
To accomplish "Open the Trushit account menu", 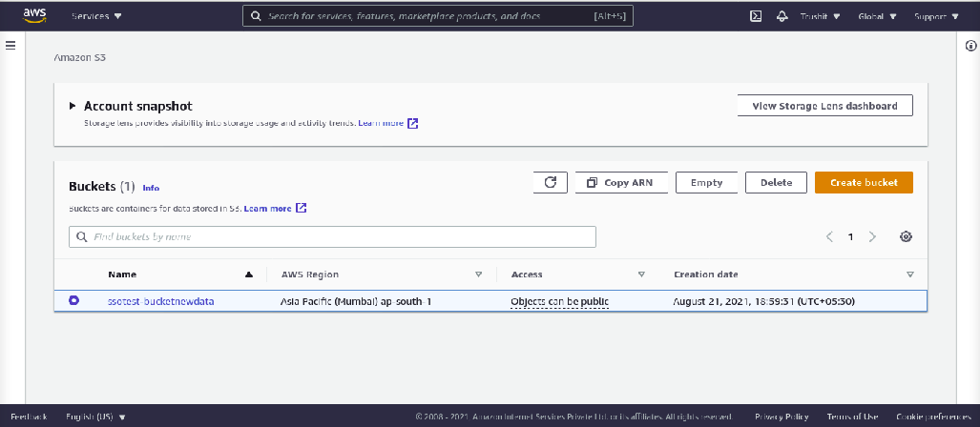I will click(x=821, y=16).
